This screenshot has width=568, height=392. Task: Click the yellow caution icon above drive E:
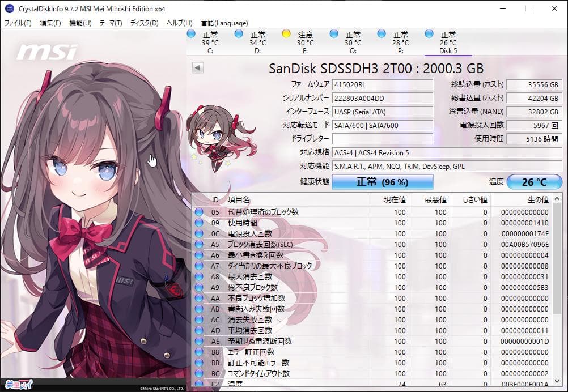285,35
